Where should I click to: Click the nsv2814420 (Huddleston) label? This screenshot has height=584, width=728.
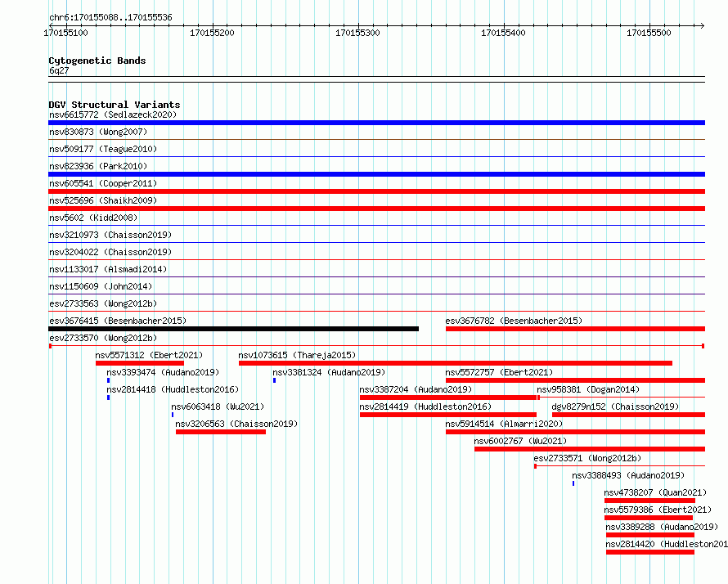pyautogui.click(x=667, y=544)
